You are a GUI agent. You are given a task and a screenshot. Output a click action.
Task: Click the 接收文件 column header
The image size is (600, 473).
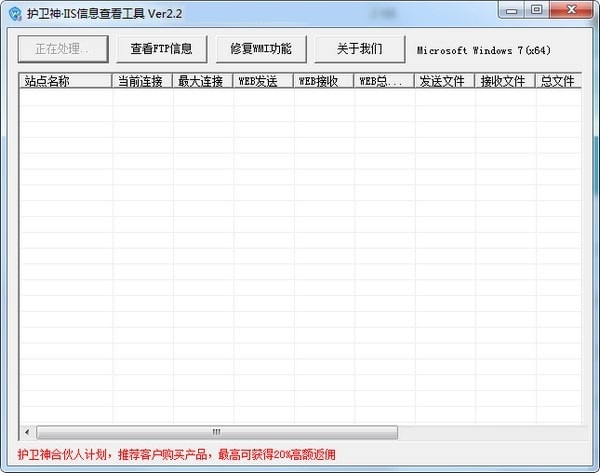(504, 82)
